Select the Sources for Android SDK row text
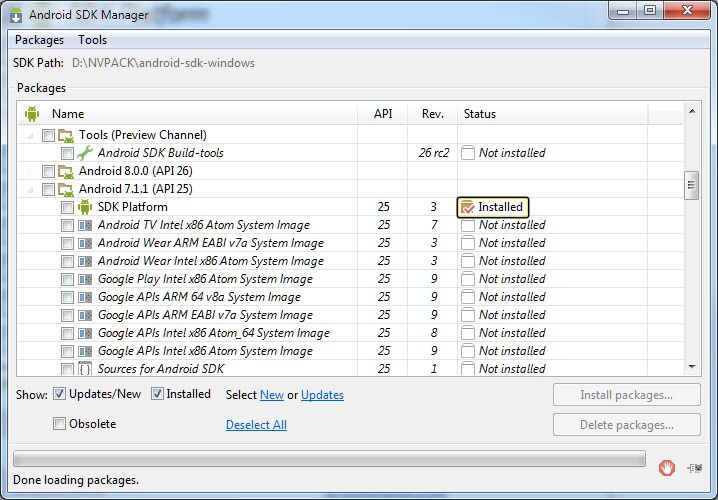 point(161,369)
